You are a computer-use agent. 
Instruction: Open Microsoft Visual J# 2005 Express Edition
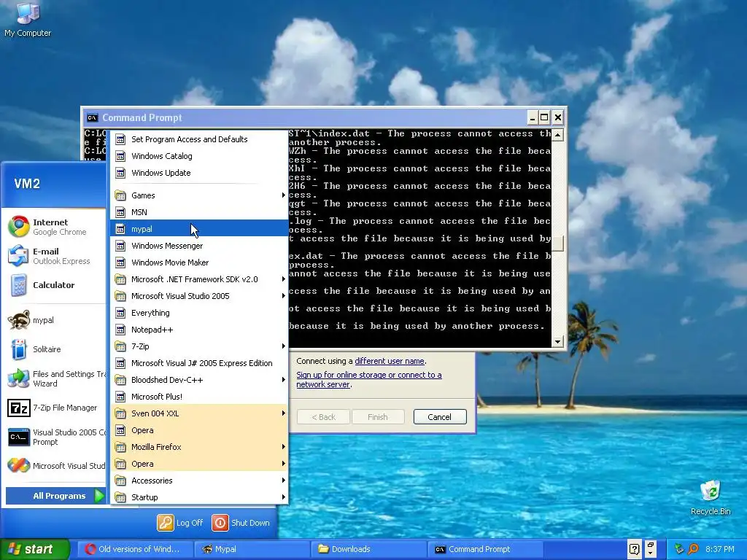point(199,363)
